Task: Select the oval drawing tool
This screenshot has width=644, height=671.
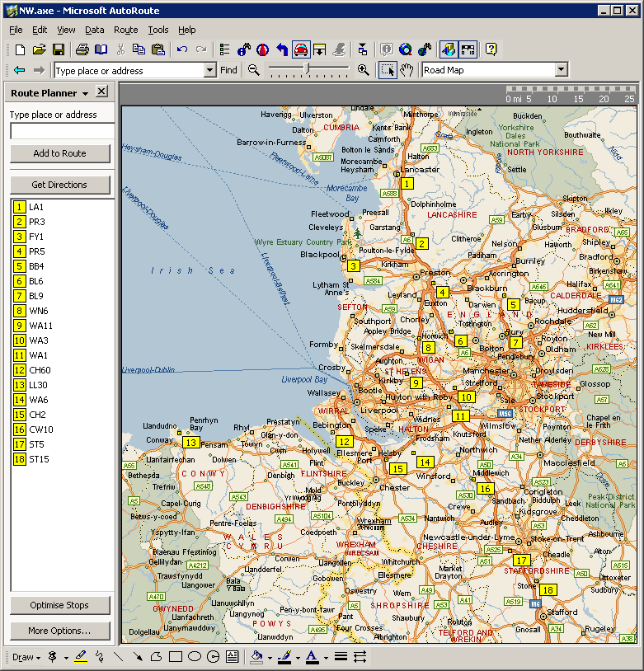Action: pyautogui.click(x=194, y=657)
